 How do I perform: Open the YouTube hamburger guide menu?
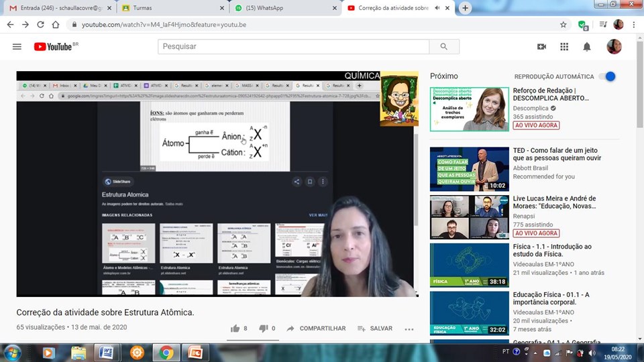17,46
